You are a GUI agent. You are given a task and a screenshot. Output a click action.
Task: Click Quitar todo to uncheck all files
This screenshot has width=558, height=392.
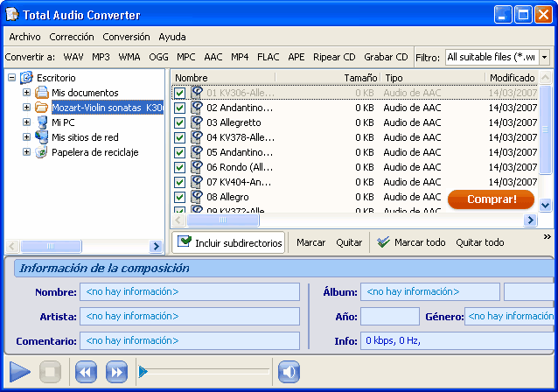click(x=479, y=242)
